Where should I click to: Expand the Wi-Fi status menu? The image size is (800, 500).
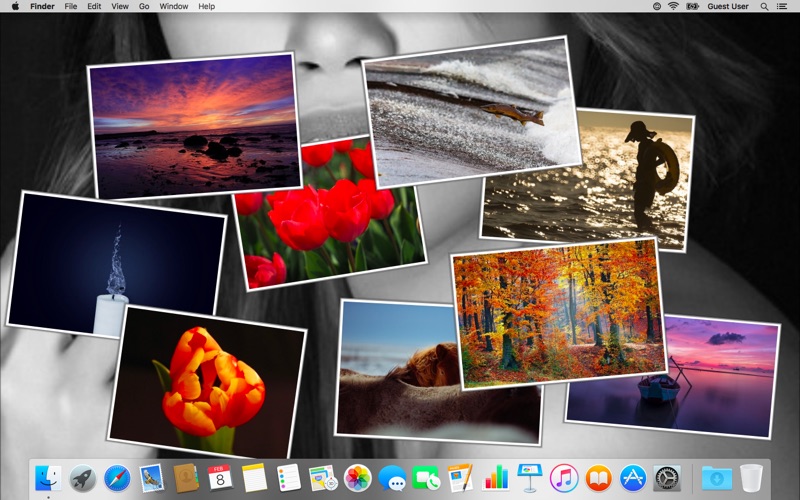(x=673, y=6)
